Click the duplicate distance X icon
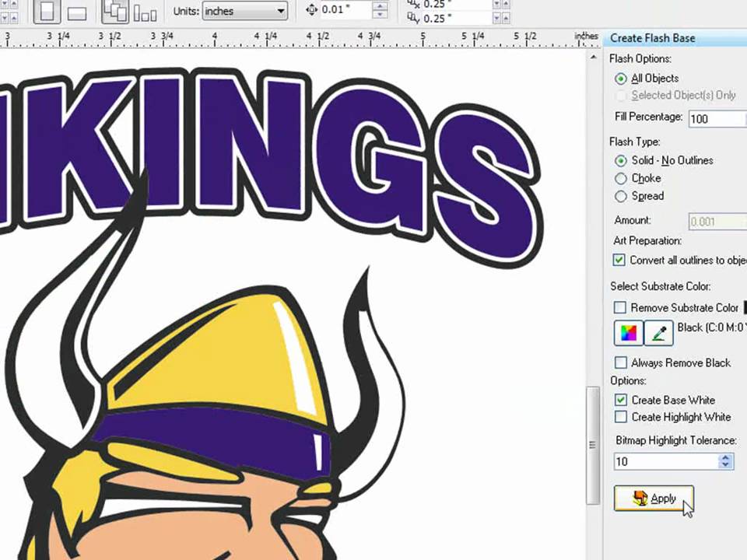 pyautogui.click(x=413, y=5)
